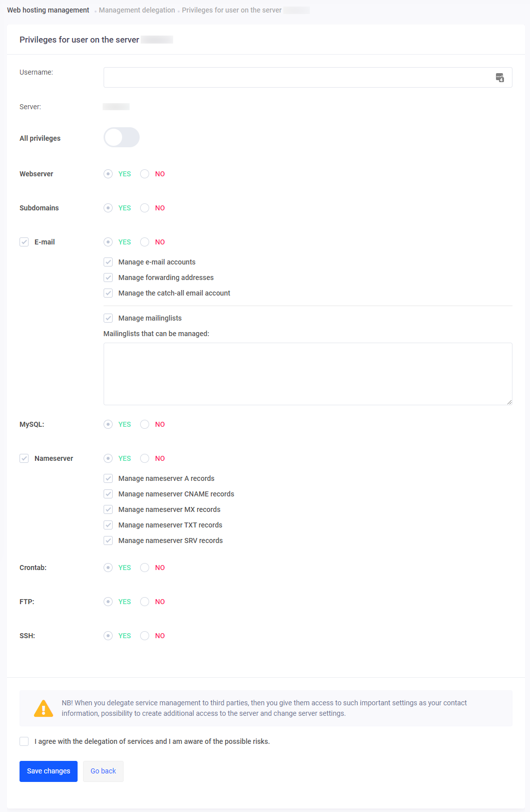Toggle the Manage mailinglists checkbox

point(108,318)
